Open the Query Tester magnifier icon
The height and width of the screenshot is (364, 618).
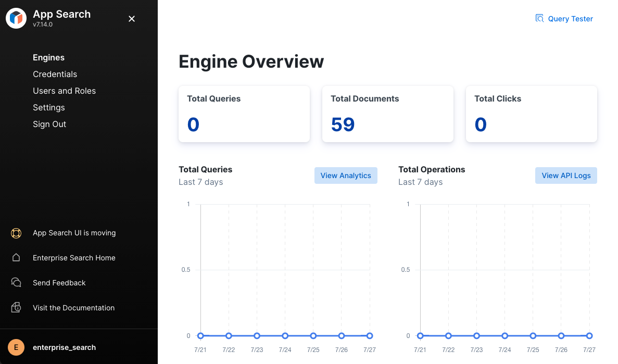[539, 18]
